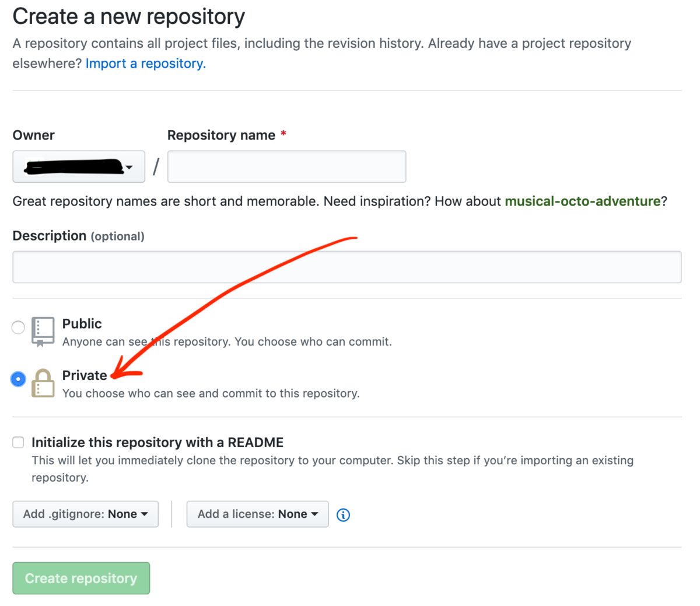The height and width of the screenshot is (606, 700).
Task: Click the Description field label
Action: [x=50, y=236]
